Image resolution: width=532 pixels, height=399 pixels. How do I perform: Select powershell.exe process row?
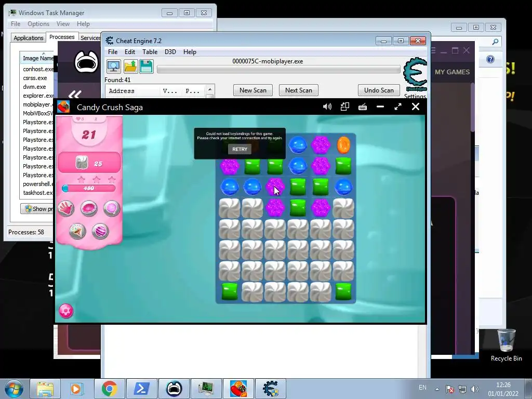point(38,184)
